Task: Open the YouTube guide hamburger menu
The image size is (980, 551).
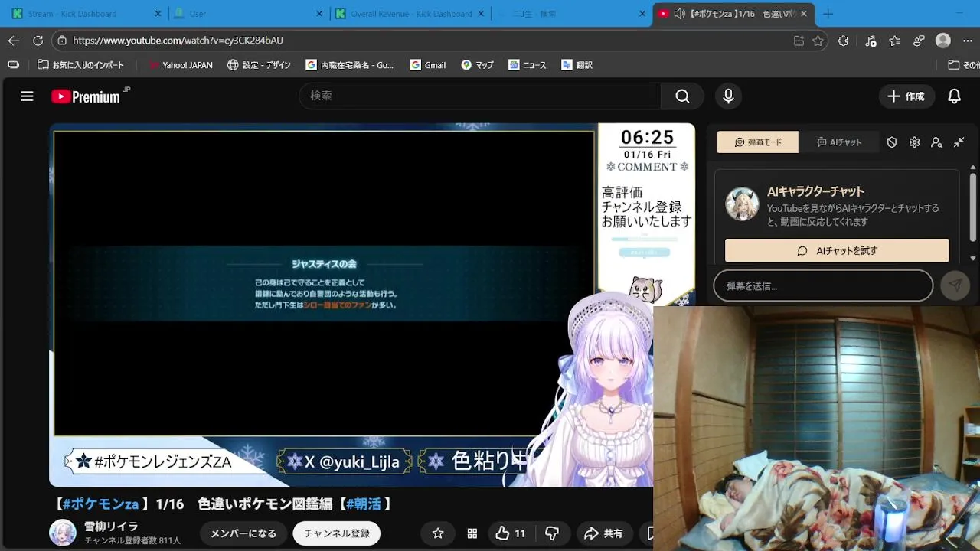Action: [x=27, y=96]
